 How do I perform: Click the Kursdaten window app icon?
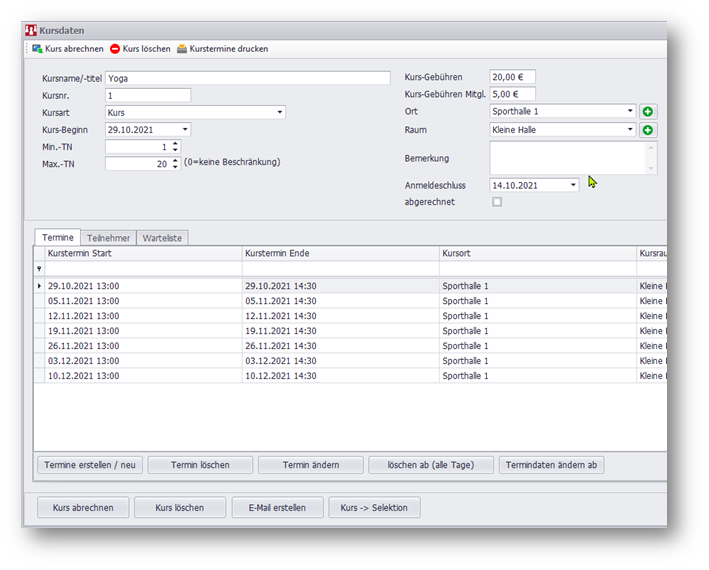(x=30, y=30)
